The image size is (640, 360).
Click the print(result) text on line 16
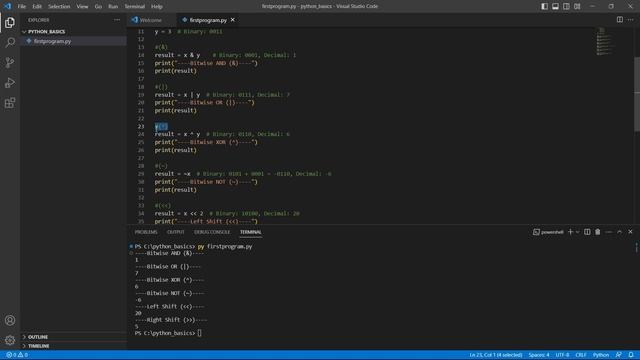[x=176, y=71]
